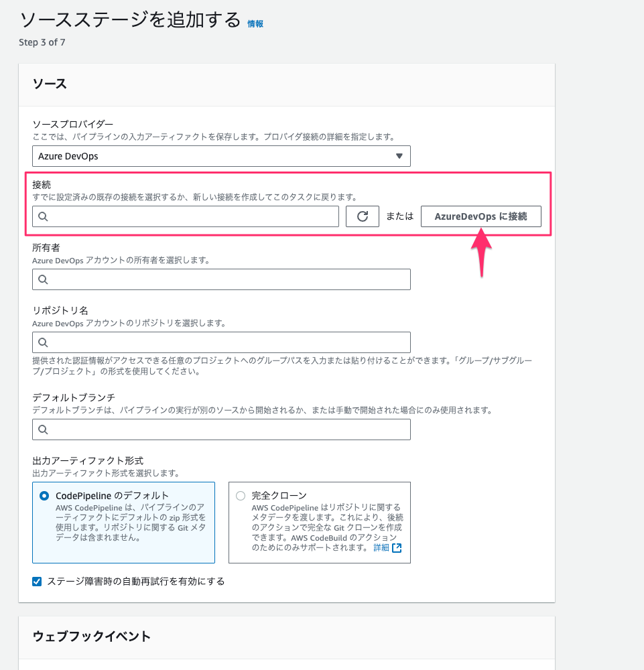The image size is (644, 670).
Task: Open the 情報 link beside the title
Action: 255,24
